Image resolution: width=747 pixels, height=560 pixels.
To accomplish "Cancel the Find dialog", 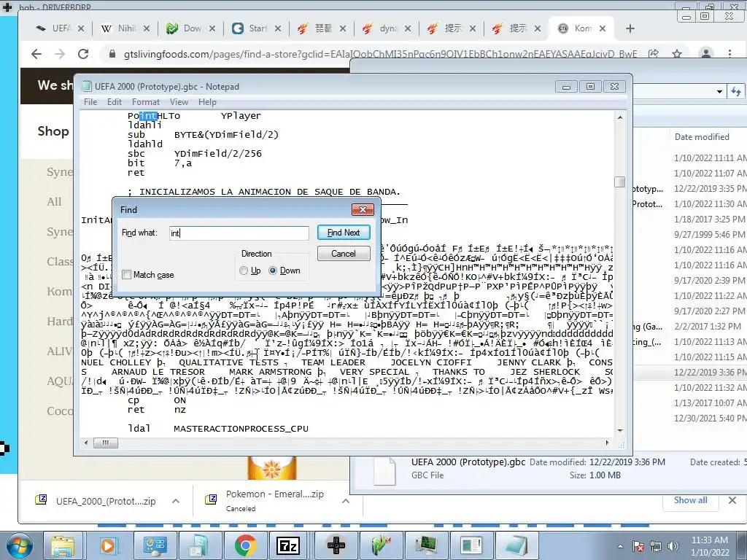I will click(x=344, y=253).
